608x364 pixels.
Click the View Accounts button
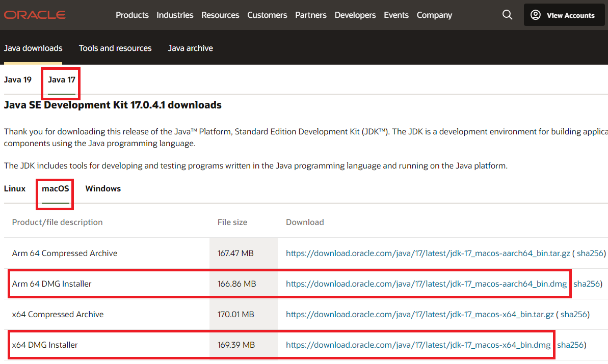coord(564,15)
